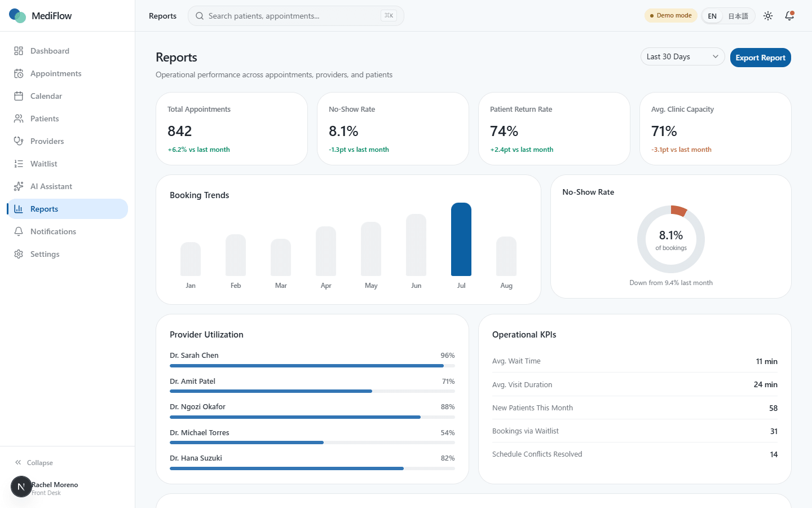The image size is (812, 508).
Task: Click the AI Assistant sparkle icon
Action: [x=19, y=186]
